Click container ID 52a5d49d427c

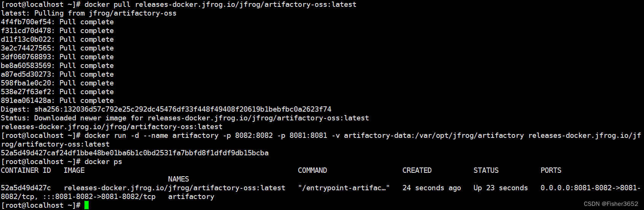(26, 188)
